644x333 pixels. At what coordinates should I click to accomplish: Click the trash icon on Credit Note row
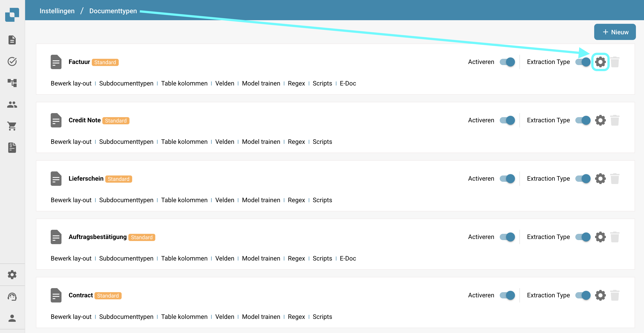[615, 120]
